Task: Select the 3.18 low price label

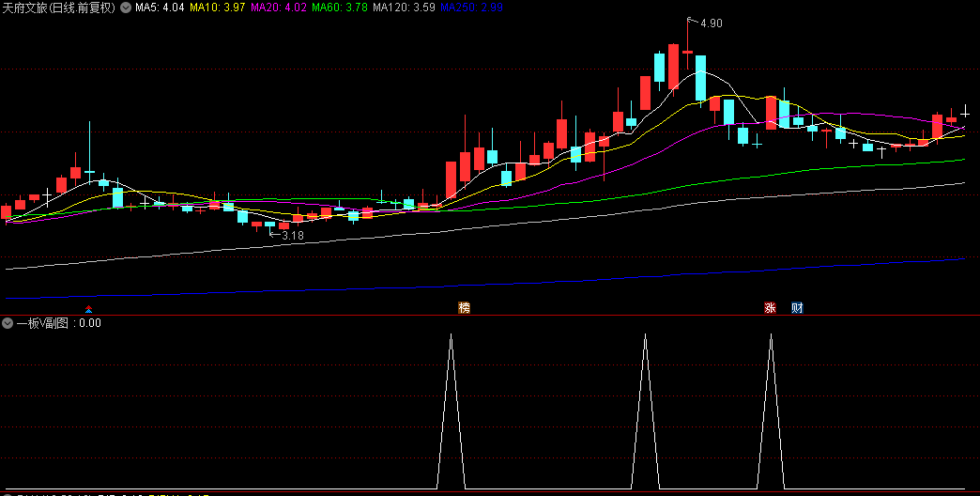Action: (293, 236)
